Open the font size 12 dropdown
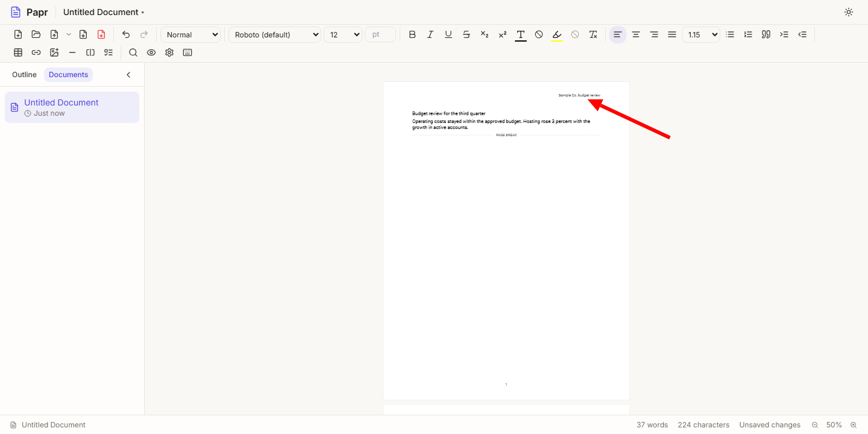The width and height of the screenshot is (868, 434). (343, 34)
